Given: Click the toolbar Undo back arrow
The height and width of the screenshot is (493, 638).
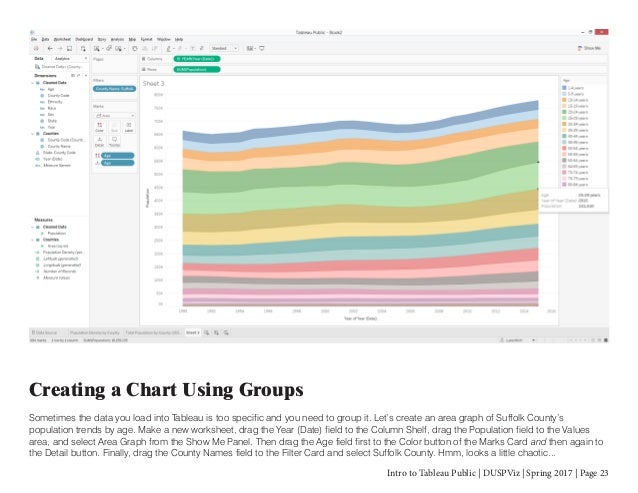Looking at the screenshot, I should [x=50, y=48].
